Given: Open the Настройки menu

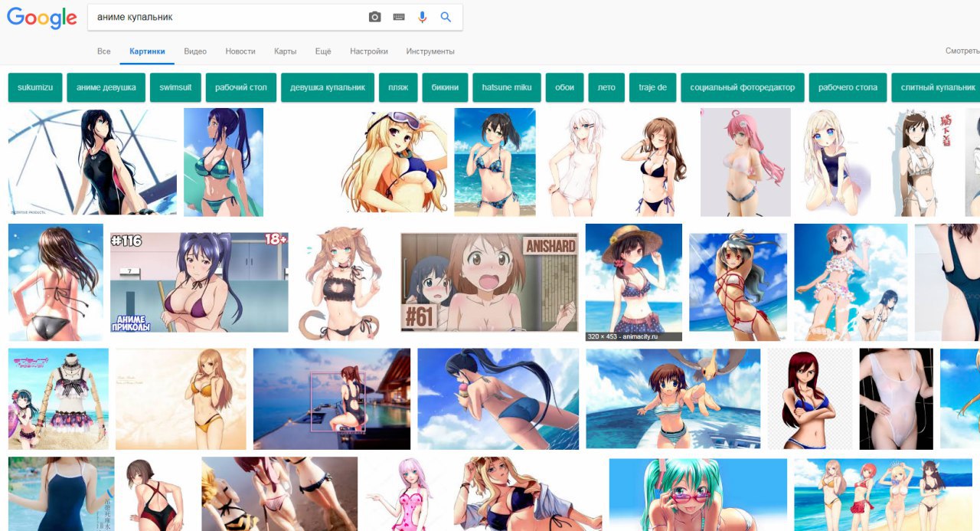Looking at the screenshot, I should click(369, 51).
